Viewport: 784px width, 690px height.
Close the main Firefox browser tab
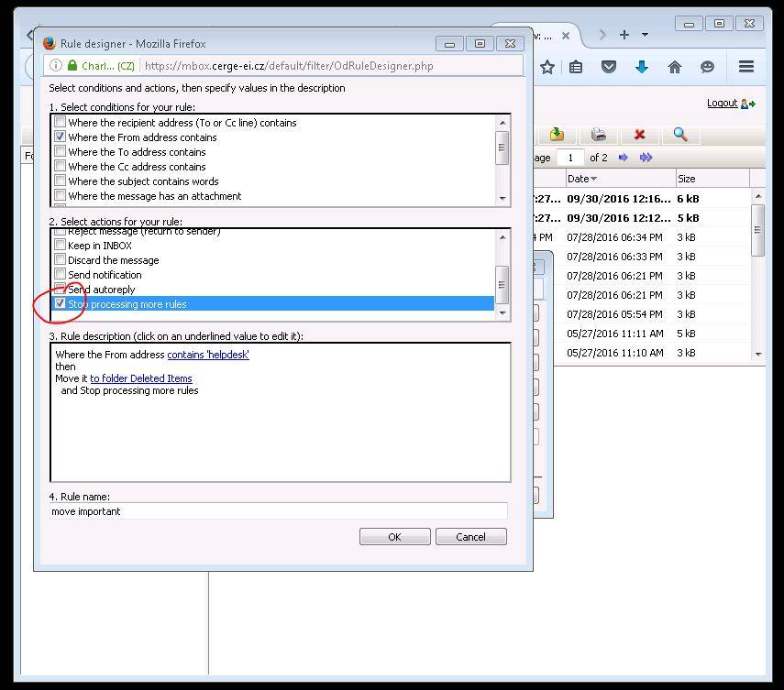566,36
